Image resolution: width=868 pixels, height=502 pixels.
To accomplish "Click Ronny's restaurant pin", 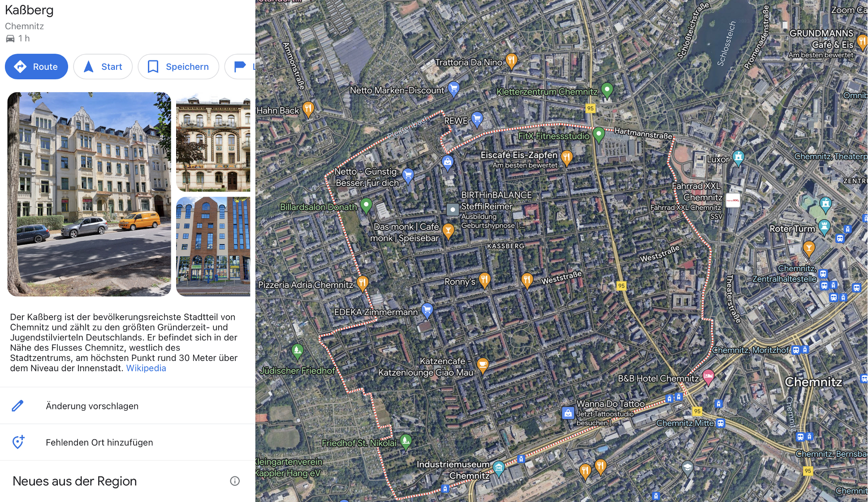I will click(484, 280).
